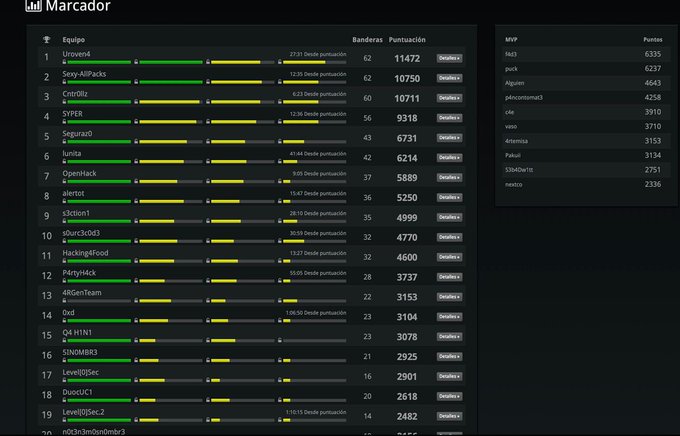The image size is (680, 436).
Task: Expand Detalles for team Cntr0llz
Action: [x=449, y=98]
